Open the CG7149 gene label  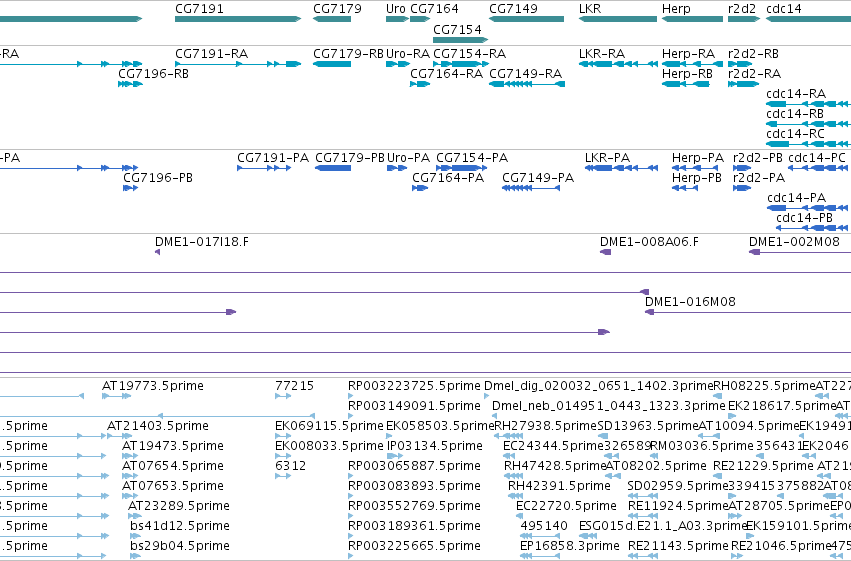[513, 9]
